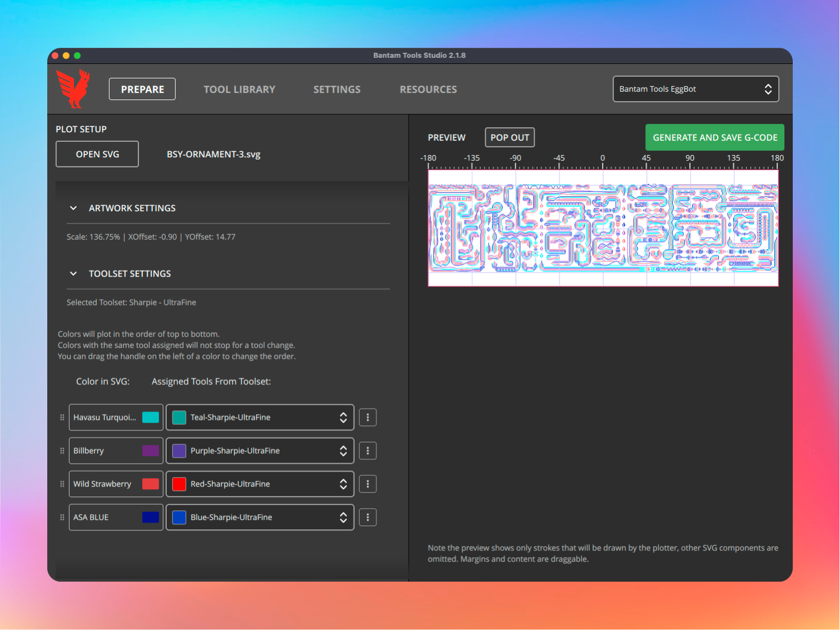Viewport: 840px width, 630px height.
Task: Open options menu for Billberry row
Action: tap(367, 451)
